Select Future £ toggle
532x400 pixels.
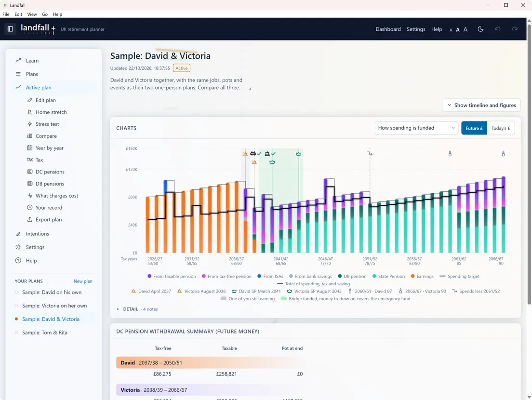474,128
